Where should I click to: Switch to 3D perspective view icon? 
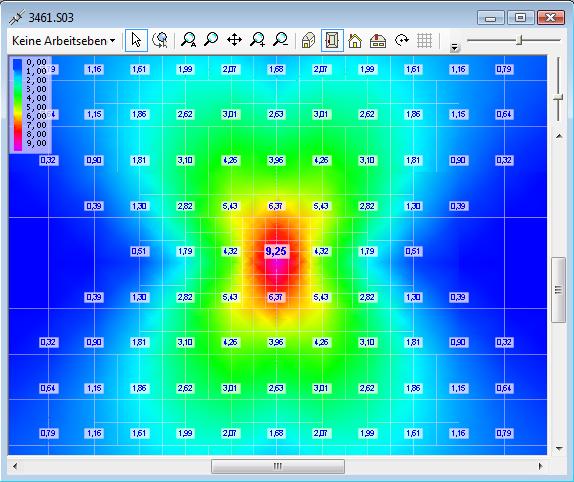[x=309, y=40]
